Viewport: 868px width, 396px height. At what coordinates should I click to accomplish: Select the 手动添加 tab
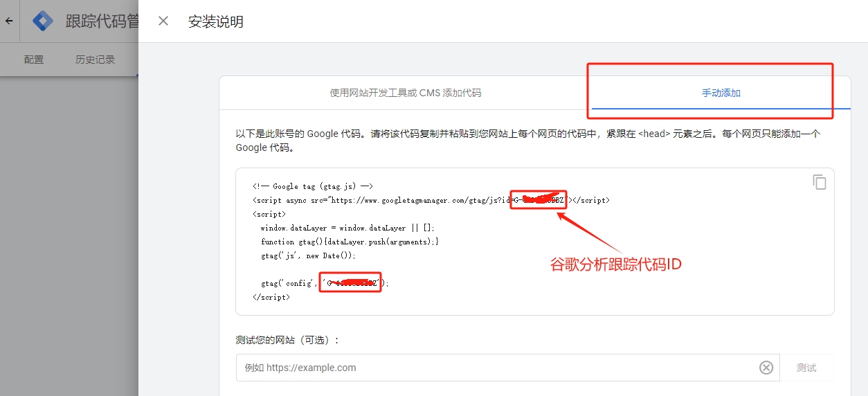click(721, 93)
